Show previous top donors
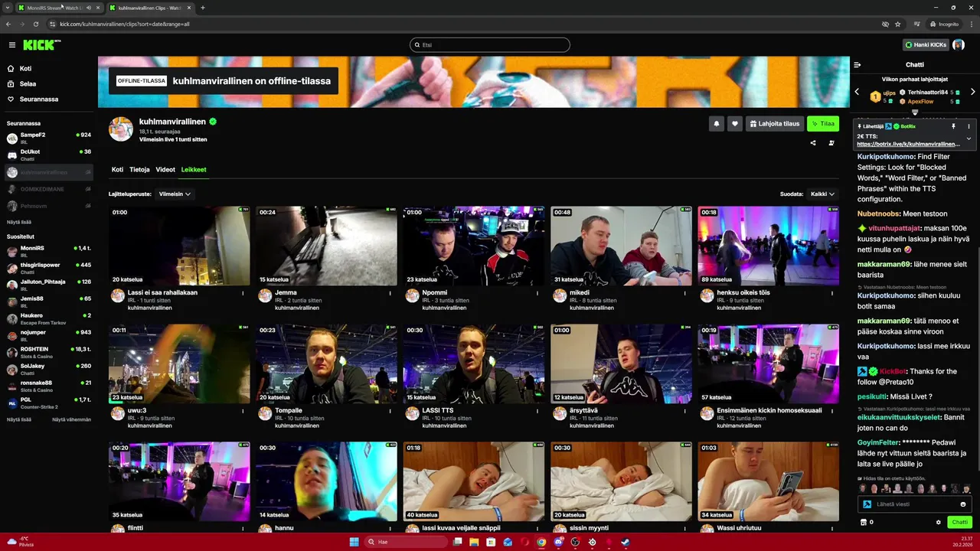980x551 pixels. click(x=857, y=92)
